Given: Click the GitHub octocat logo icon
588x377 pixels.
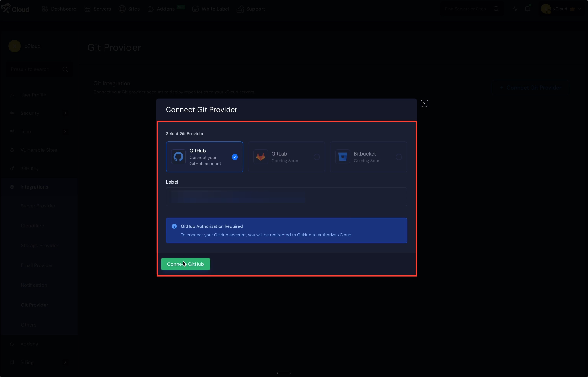Looking at the screenshot, I should coord(178,157).
